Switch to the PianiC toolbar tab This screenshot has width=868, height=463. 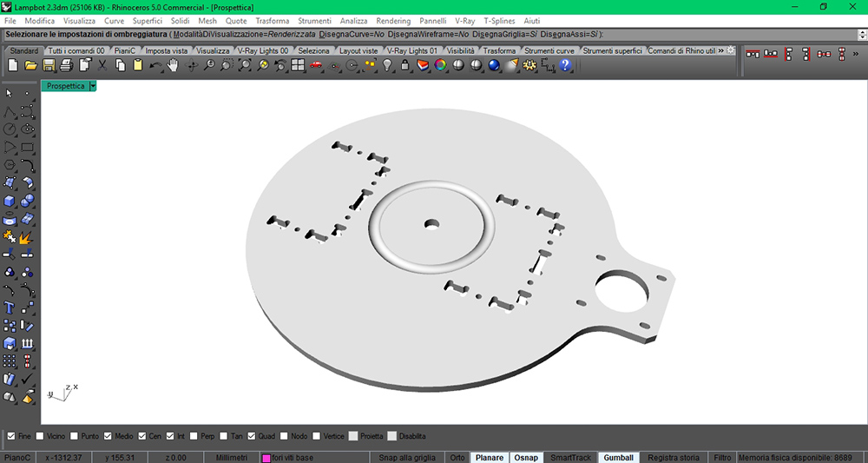125,50
